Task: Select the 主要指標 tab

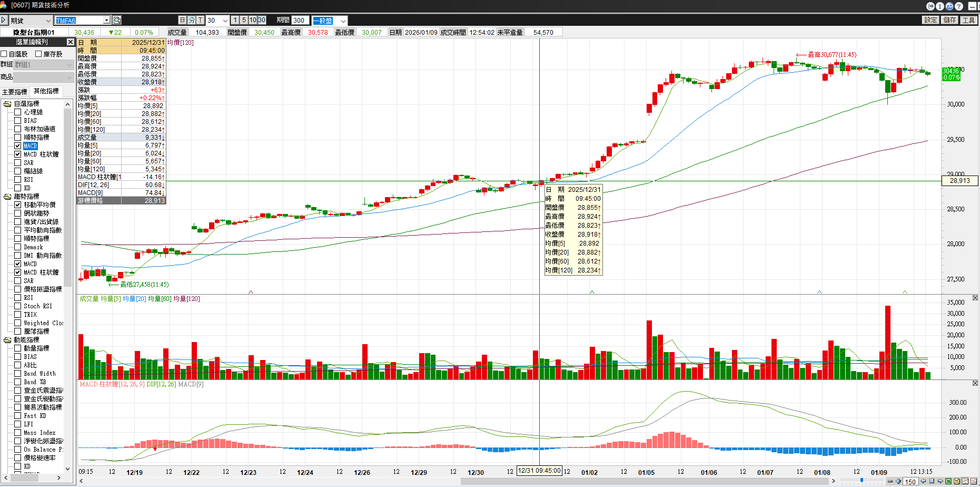Action: pyautogui.click(x=15, y=92)
